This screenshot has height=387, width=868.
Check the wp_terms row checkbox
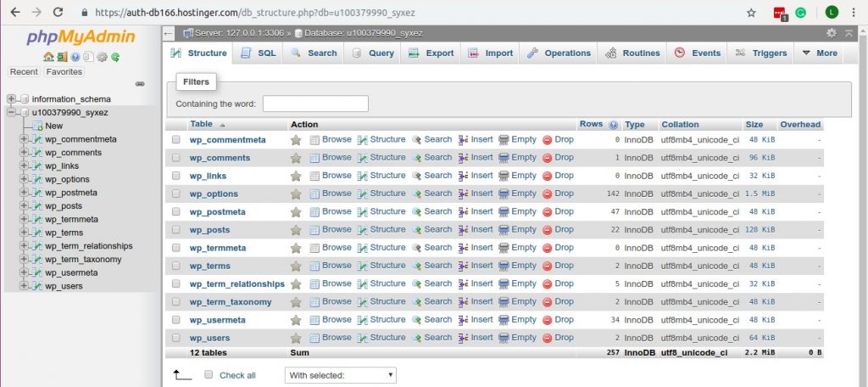coord(176,266)
